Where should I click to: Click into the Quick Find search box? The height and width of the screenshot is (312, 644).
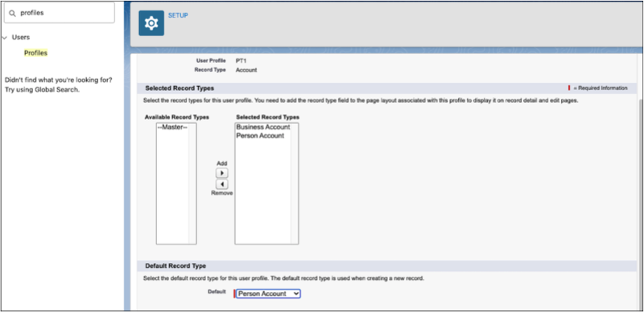click(x=59, y=13)
